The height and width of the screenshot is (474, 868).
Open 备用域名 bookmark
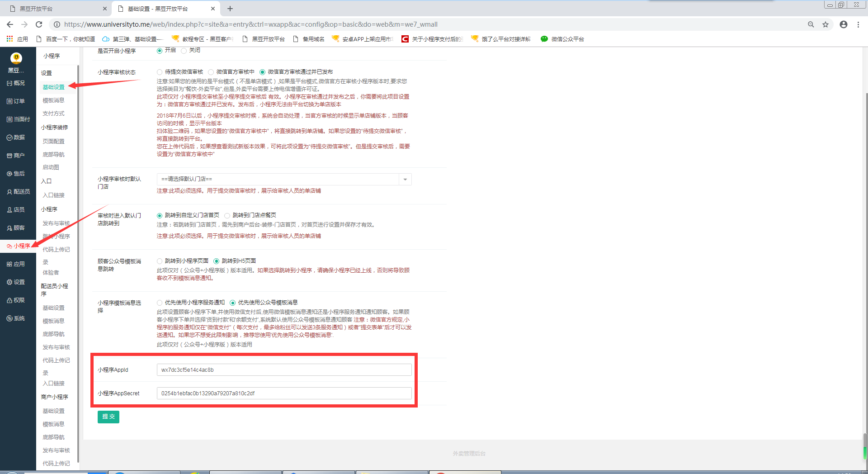(x=309, y=39)
